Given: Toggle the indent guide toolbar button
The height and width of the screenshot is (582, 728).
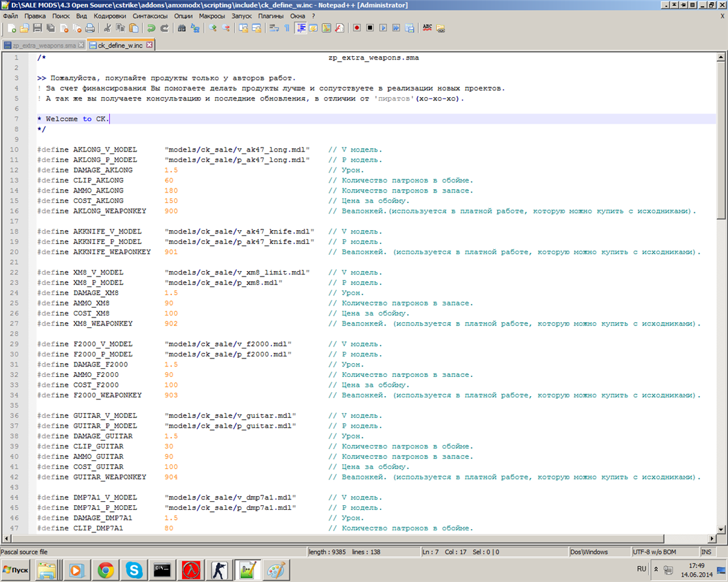Looking at the screenshot, I should (300, 28).
